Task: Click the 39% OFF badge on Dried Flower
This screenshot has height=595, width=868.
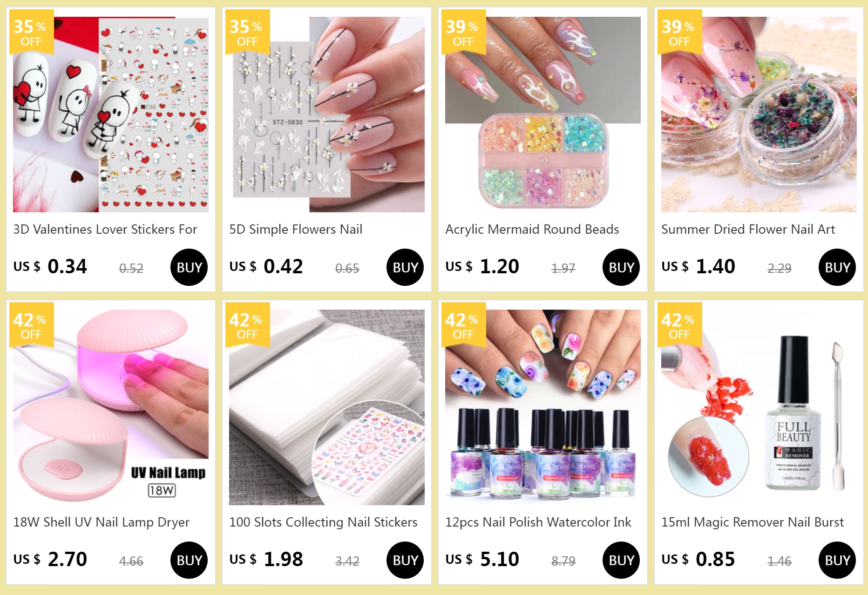Action: coord(679,32)
